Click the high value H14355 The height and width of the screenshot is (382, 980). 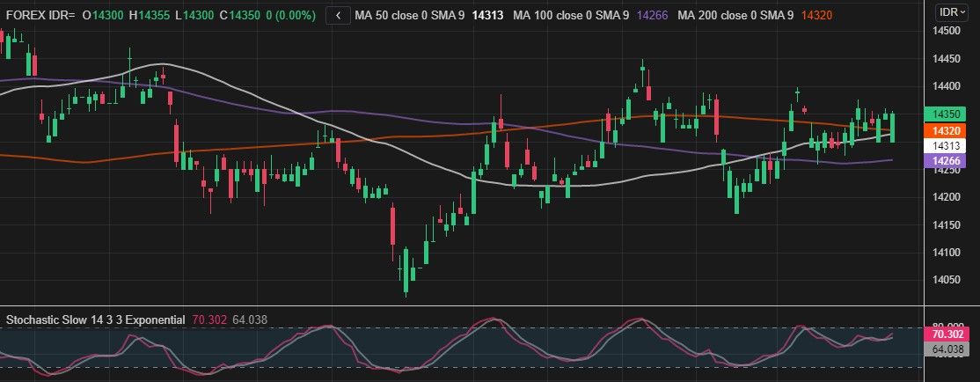[150, 16]
